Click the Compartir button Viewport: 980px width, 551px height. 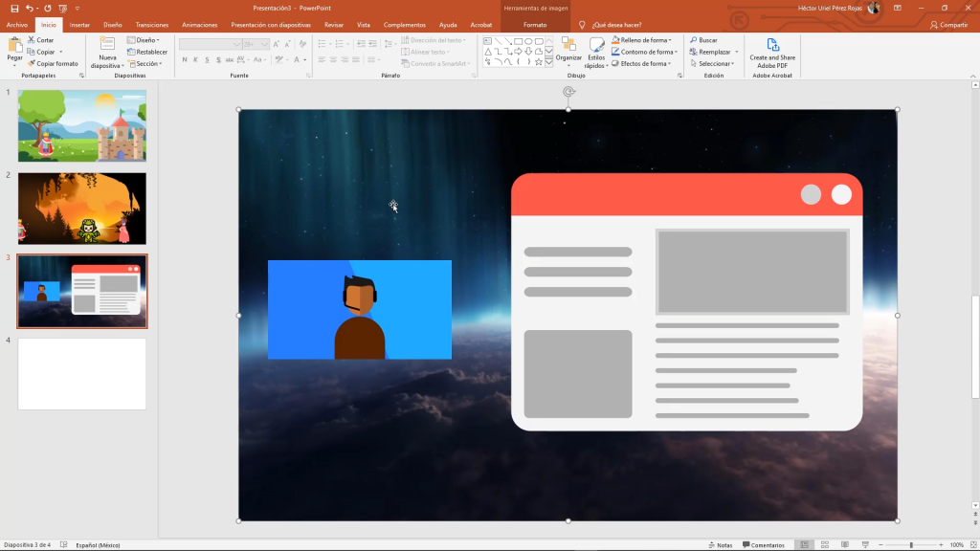(948, 25)
